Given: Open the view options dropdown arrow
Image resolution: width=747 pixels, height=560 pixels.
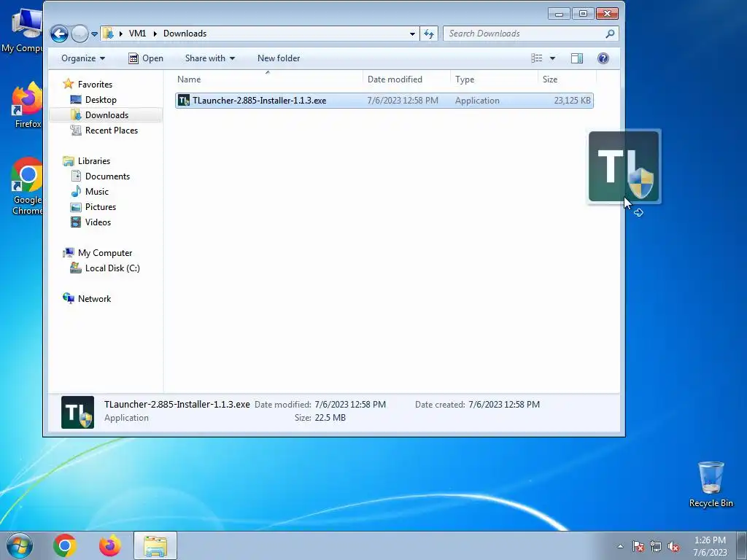Looking at the screenshot, I should 553,58.
